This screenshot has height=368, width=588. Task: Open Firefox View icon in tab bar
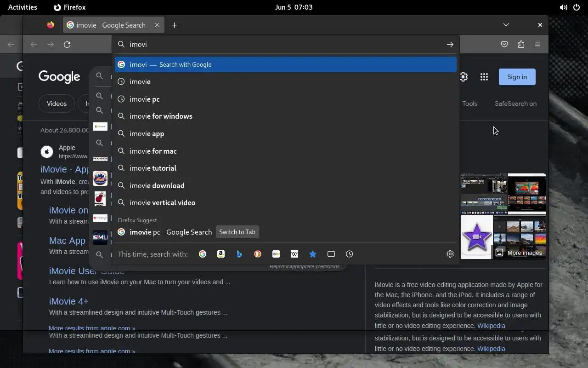coord(51,25)
